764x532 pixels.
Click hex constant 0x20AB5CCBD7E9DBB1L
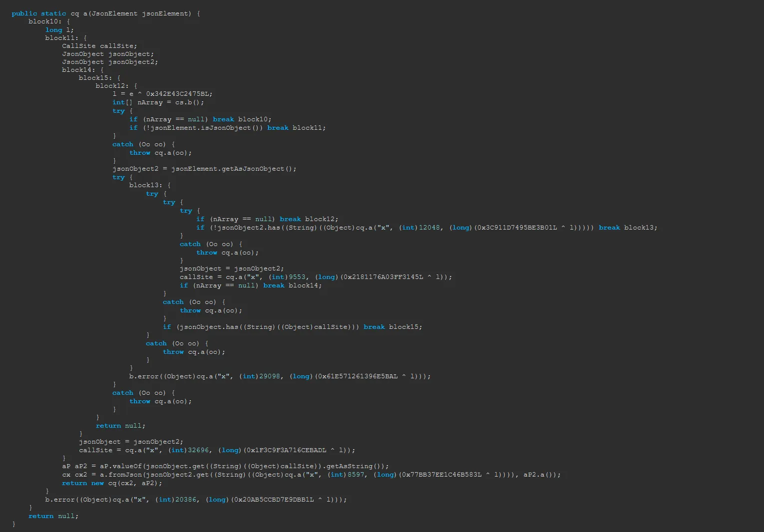(274, 500)
